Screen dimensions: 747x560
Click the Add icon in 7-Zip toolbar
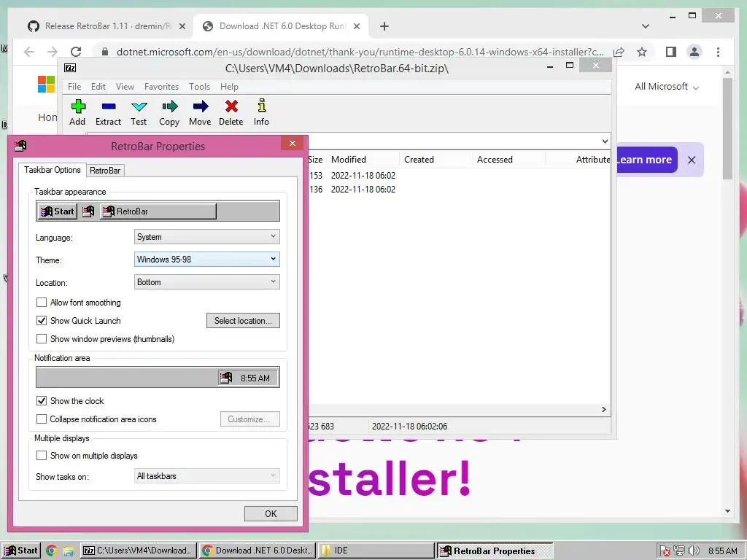pos(78,106)
